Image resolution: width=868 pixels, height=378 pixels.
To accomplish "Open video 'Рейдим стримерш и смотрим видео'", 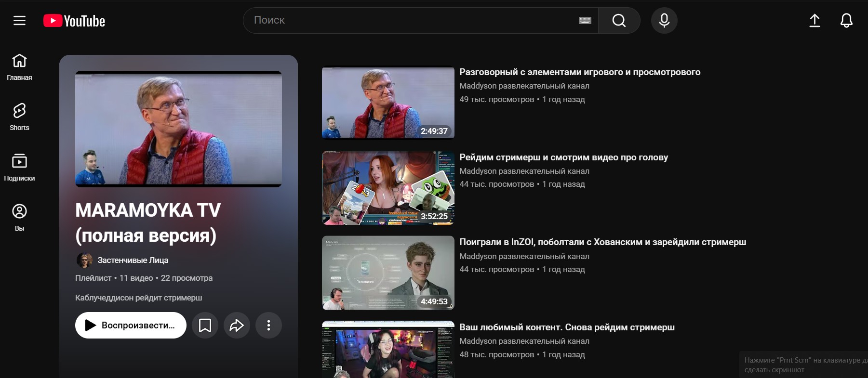I will pos(563,157).
